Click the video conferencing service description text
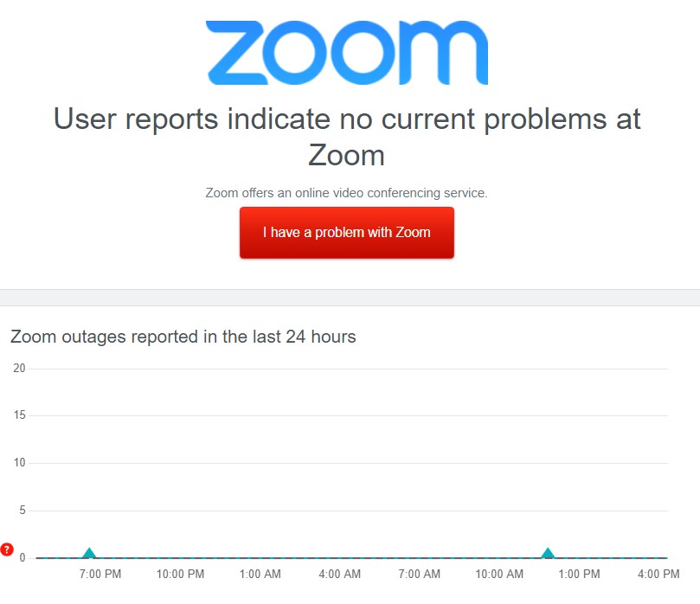 [346, 193]
